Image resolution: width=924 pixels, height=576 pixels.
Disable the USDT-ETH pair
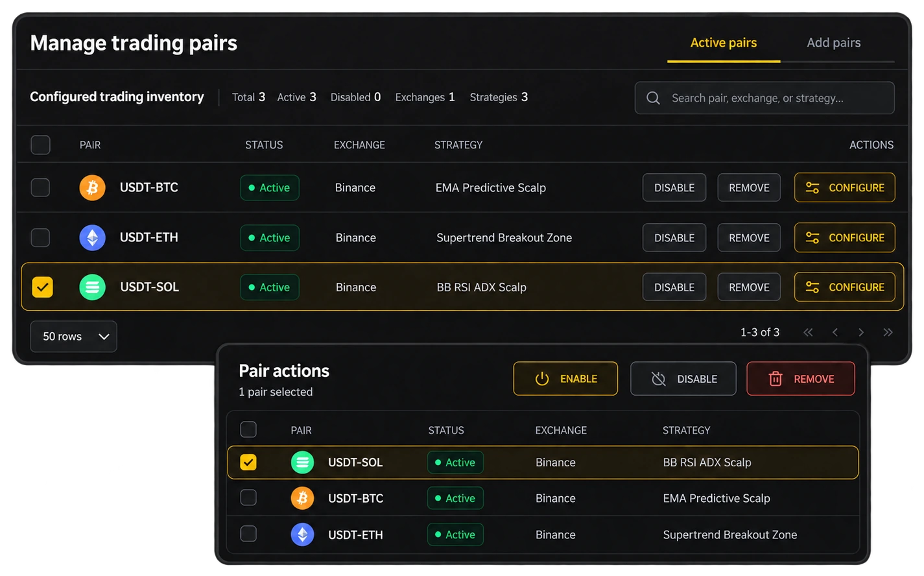[674, 237]
